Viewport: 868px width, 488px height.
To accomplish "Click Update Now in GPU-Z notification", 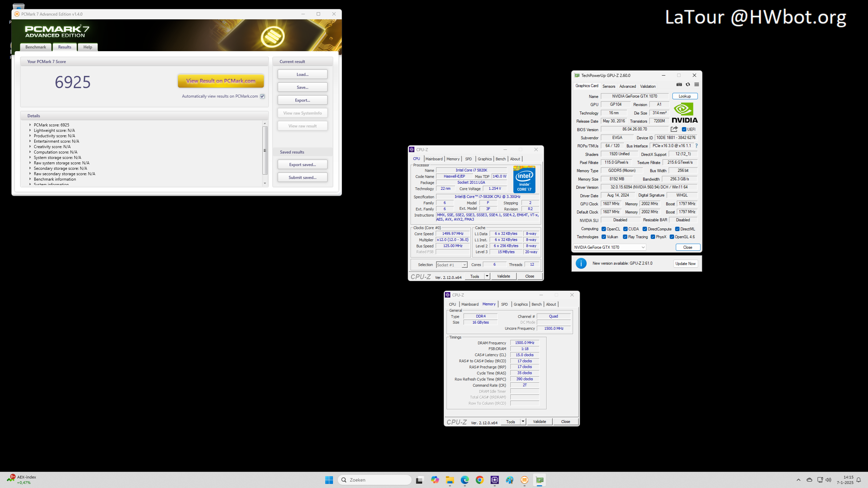I will click(x=685, y=264).
